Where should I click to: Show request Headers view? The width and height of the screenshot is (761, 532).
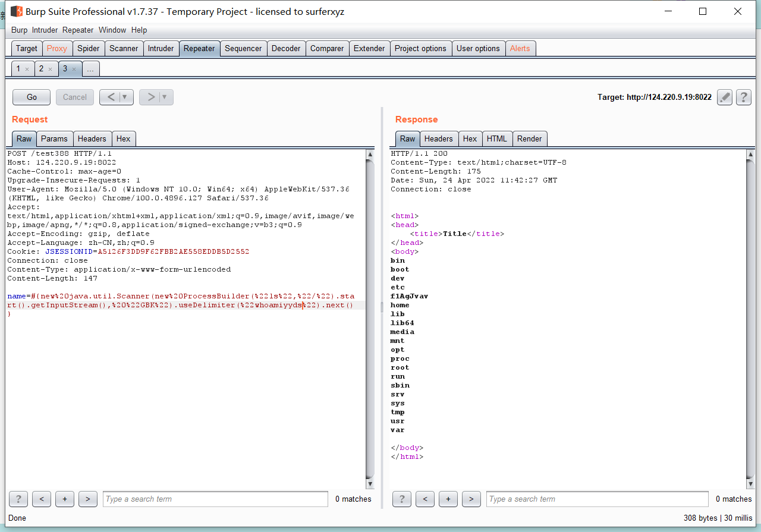(92, 138)
